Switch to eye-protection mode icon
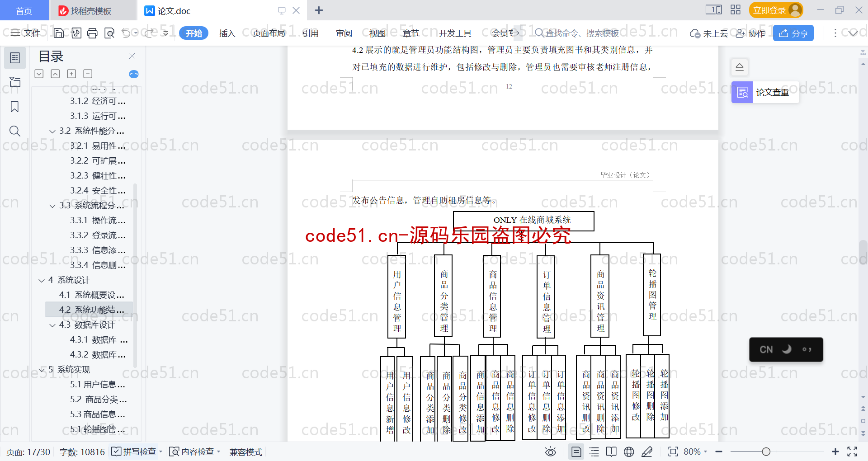The image size is (868, 461). point(550,452)
